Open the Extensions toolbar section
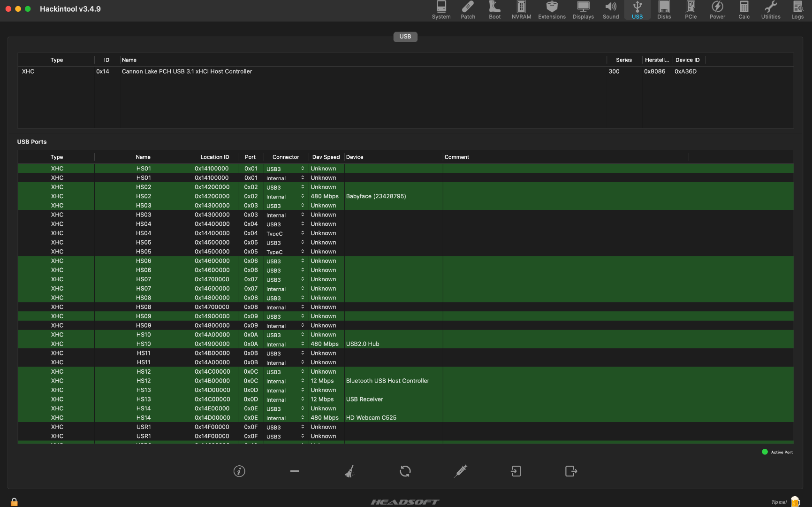This screenshot has height=507, width=812. pyautogui.click(x=552, y=10)
